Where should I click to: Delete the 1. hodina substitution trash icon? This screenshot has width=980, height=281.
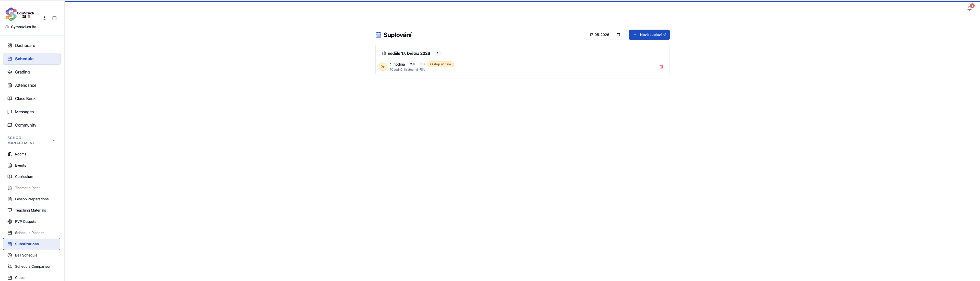coord(661,67)
